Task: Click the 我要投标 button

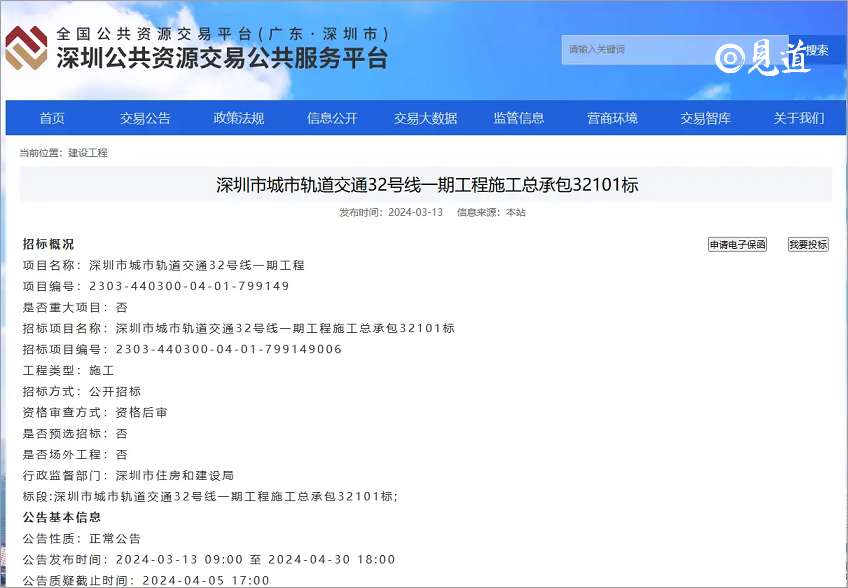Action: 808,245
